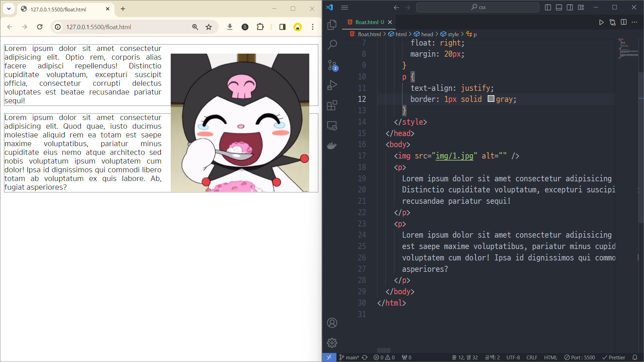Screen dimensions: 644x362
Task: Expand the head breadcrumb item
Action: coord(427,34)
